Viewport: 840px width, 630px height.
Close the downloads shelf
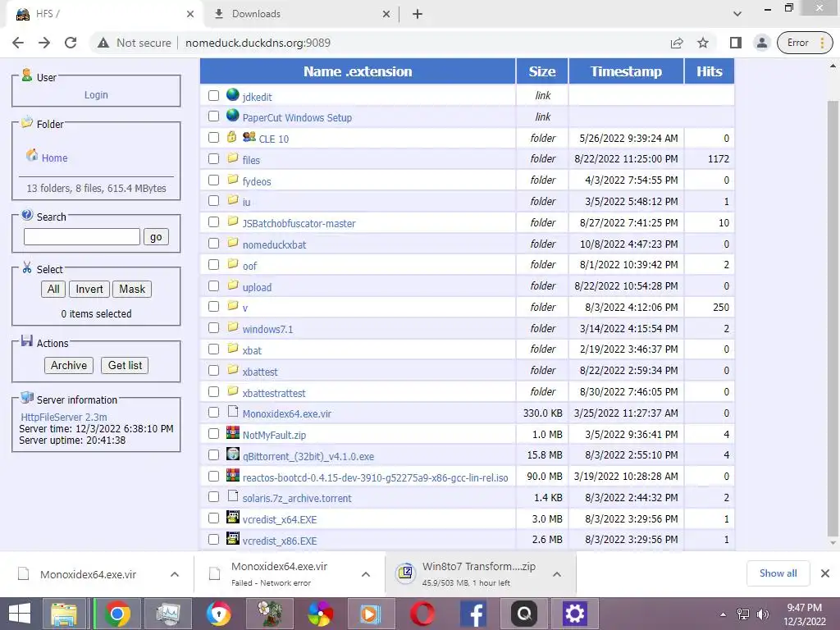click(x=825, y=573)
